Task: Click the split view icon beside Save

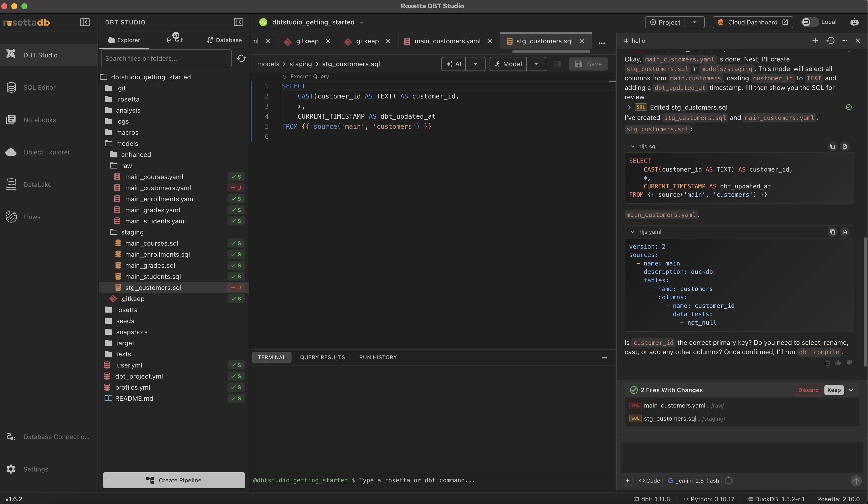Action: click(x=557, y=64)
